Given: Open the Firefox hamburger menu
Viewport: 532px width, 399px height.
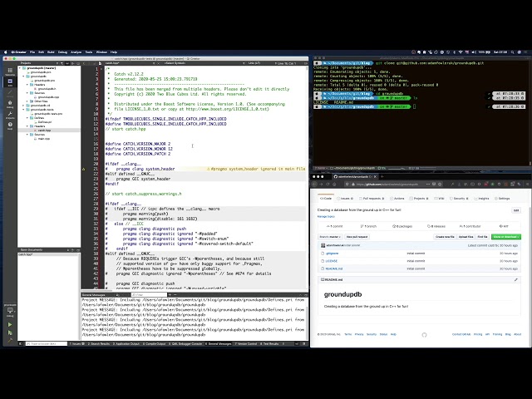Looking at the screenshot, I should pos(526,184).
